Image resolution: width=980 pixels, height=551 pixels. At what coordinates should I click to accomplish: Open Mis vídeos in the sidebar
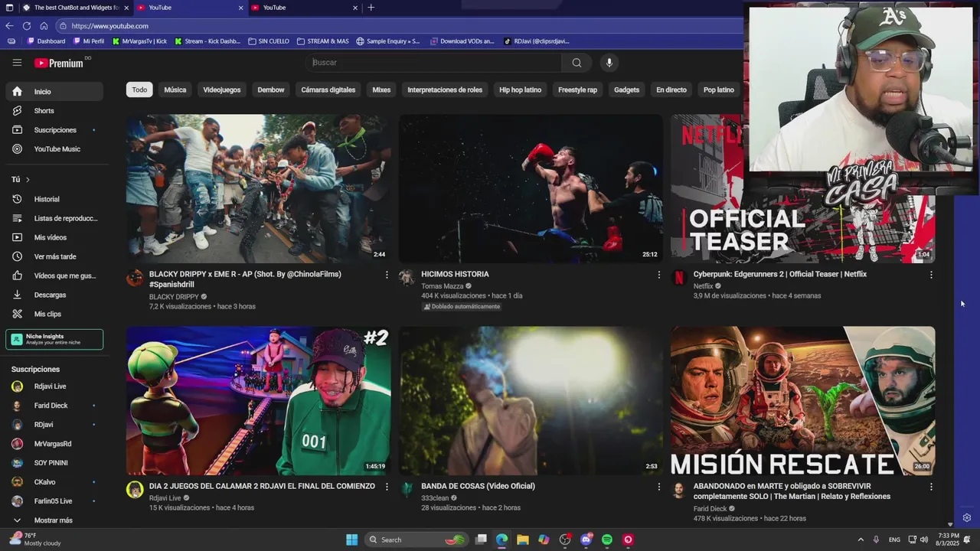[x=54, y=237]
